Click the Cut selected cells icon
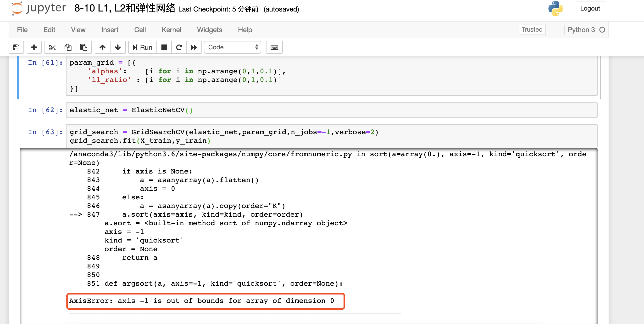The width and height of the screenshot is (644, 324). pyautogui.click(x=51, y=47)
